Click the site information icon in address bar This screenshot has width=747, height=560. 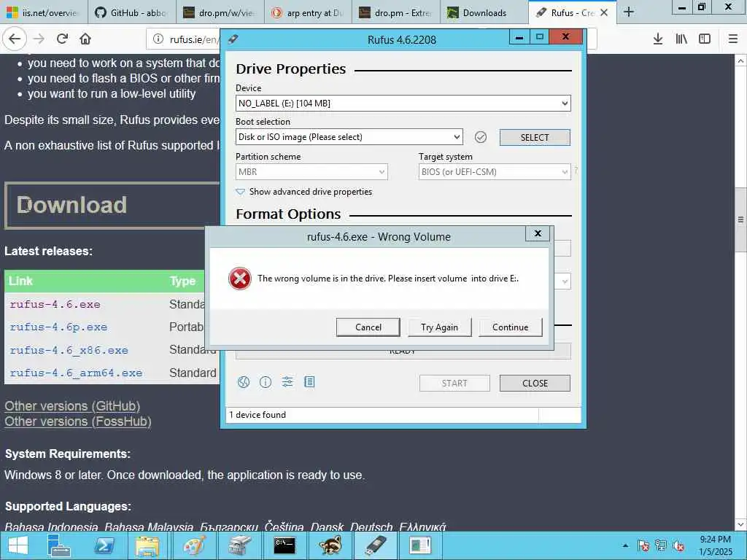(x=158, y=39)
